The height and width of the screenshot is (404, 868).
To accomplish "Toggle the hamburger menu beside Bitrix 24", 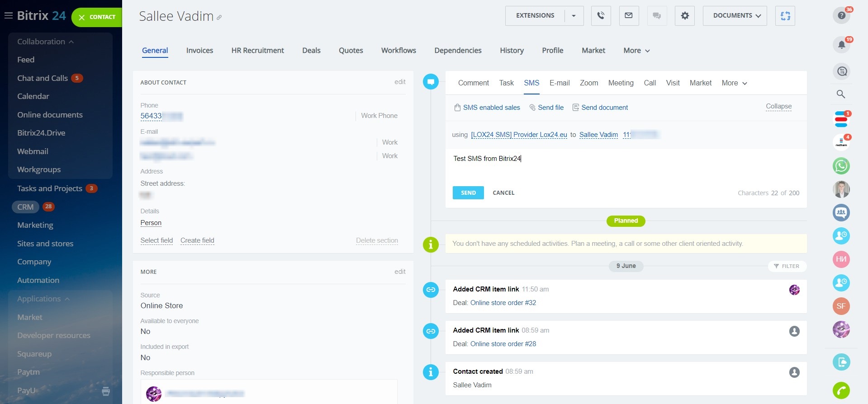I will pyautogui.click(x=8, y=16).
